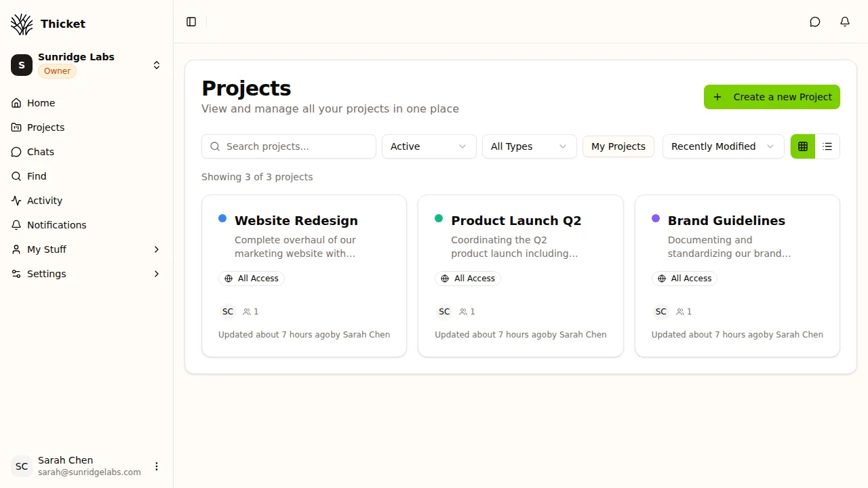Open the Website Redesign project

click(296, 220)
